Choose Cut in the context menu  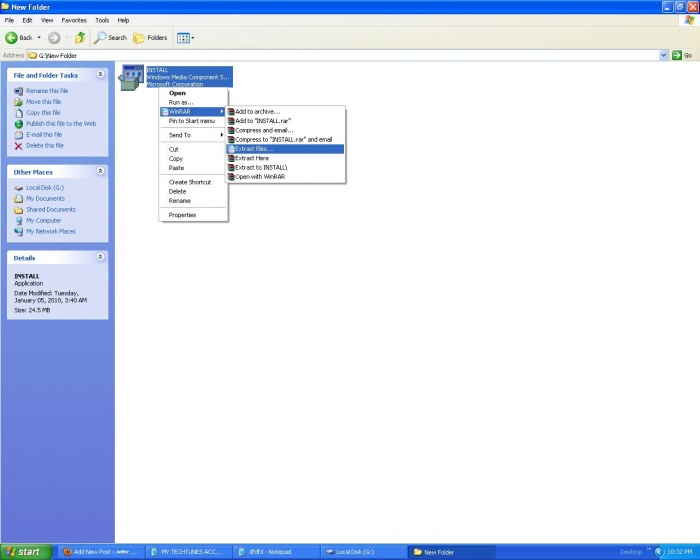pyautogui.click(x=193, y=149)
